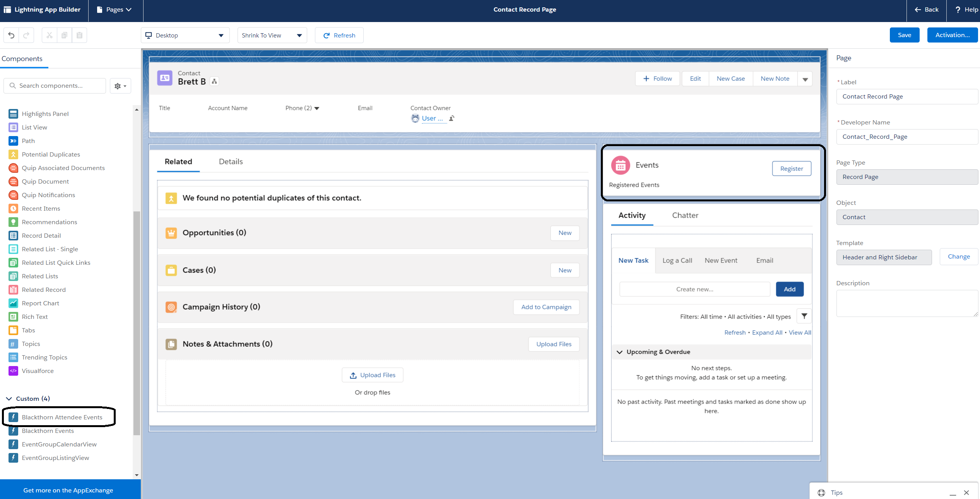The image size is (980, 499).
Task: Select the Topics component
Action: (24, 344)
